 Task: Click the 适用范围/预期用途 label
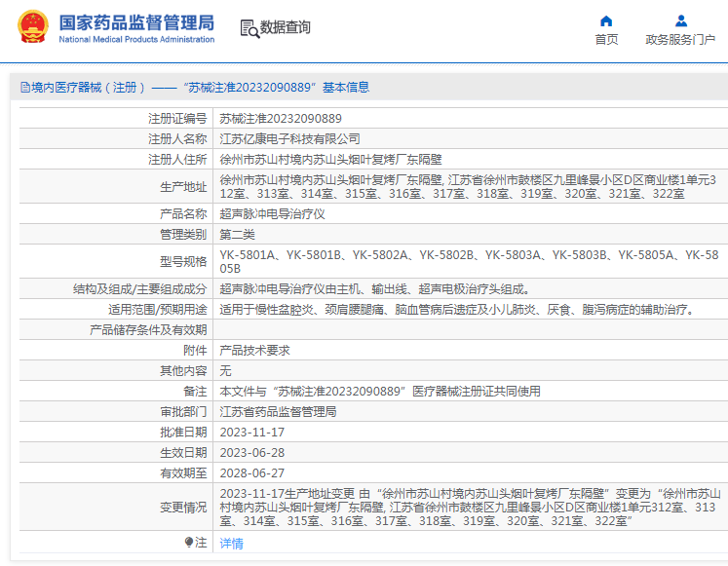click(158, 310)
